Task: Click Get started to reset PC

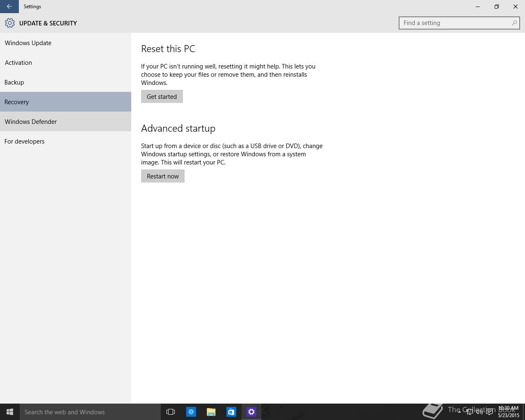Action: (162, 96)
